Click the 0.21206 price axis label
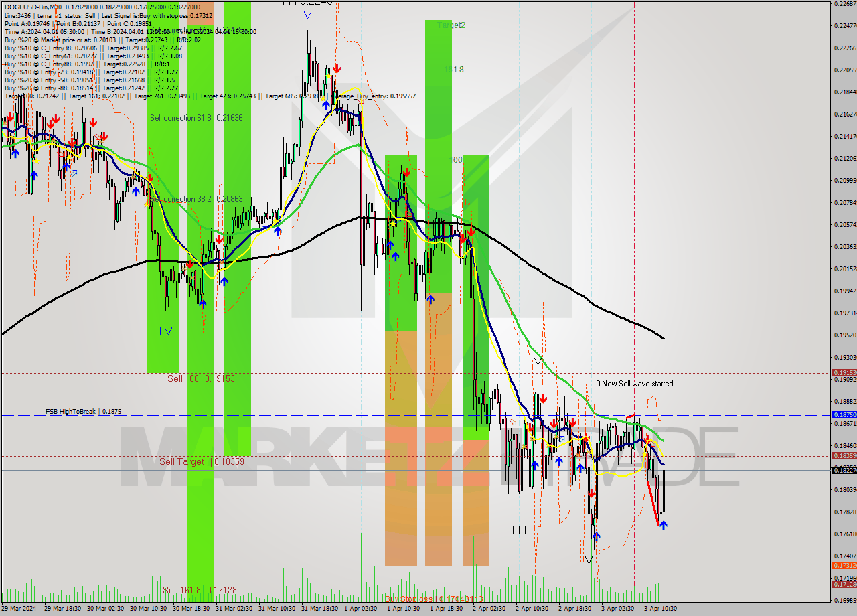857x616 pixels. 845,158
